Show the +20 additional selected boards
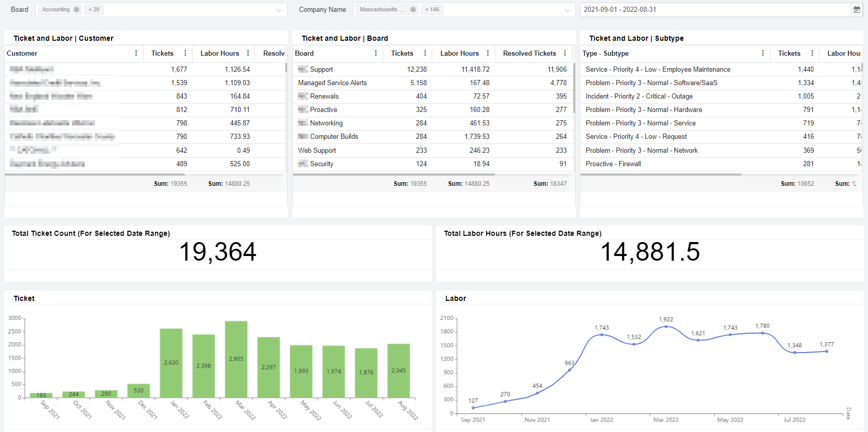868x432 pixels. click(94, 10)
